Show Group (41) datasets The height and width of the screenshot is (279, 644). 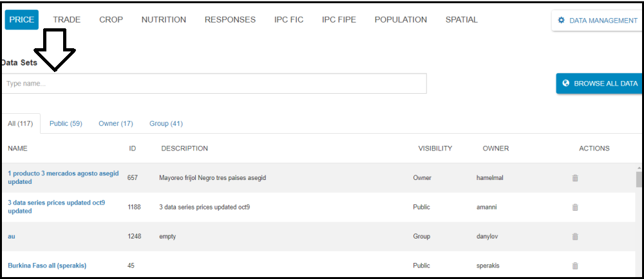click(166, 123)
